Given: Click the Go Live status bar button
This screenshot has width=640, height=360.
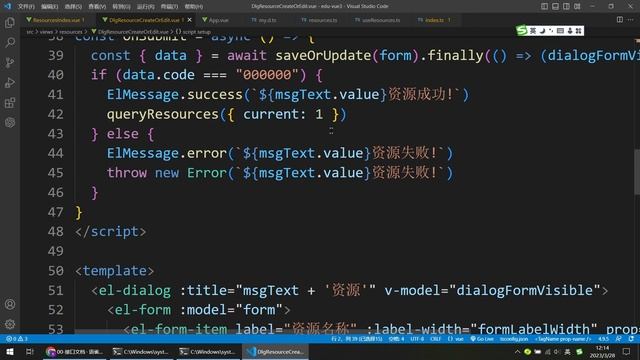Looking at the screenshot, I should 482,339.
